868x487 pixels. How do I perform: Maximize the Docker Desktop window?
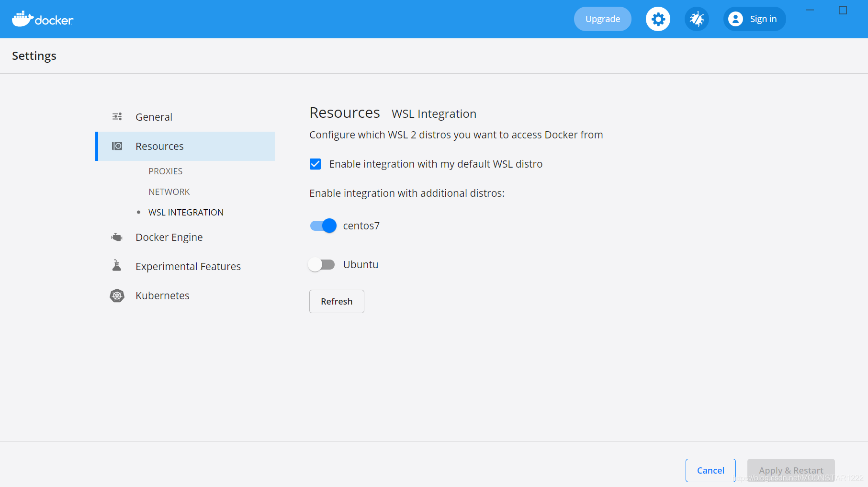click(x=843, y=10)
